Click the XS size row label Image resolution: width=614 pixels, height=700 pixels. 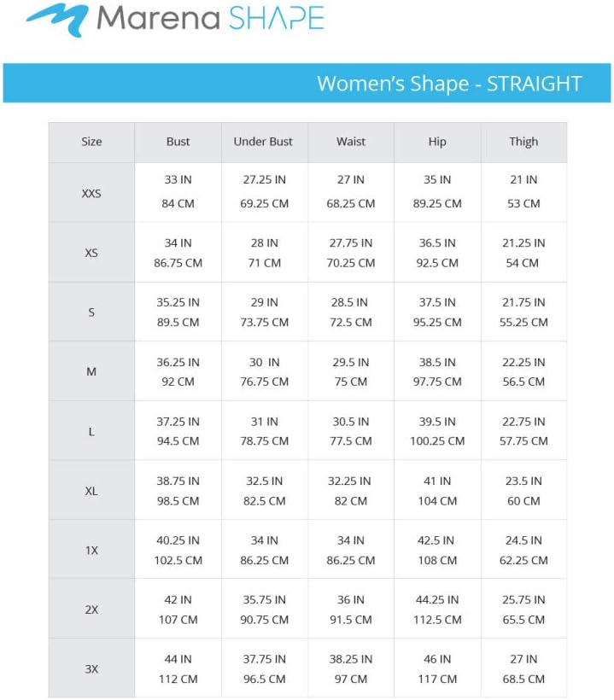(91, 253)
